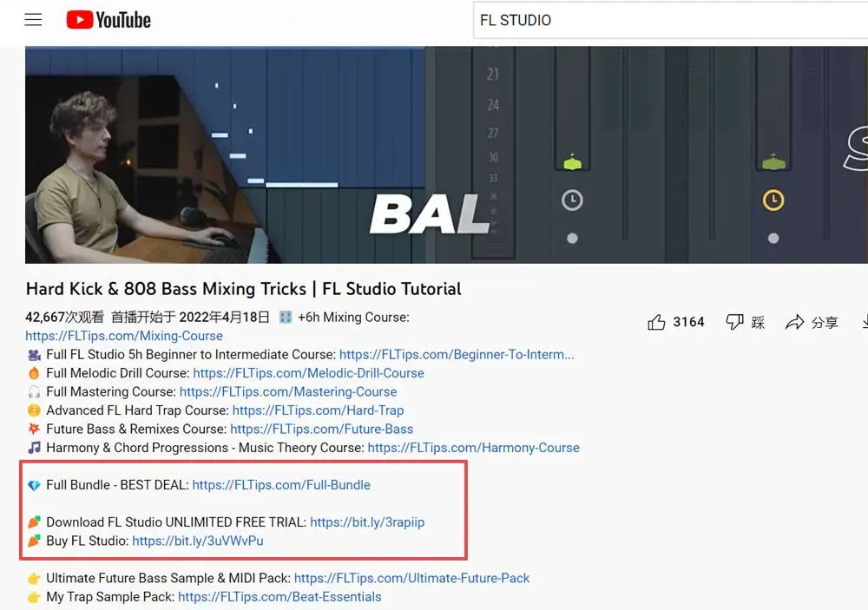This screenshot has height=610, width=868.
Task: Open the bit.ly/3rapiip free trial link
Action: click(x=367, y=522)
